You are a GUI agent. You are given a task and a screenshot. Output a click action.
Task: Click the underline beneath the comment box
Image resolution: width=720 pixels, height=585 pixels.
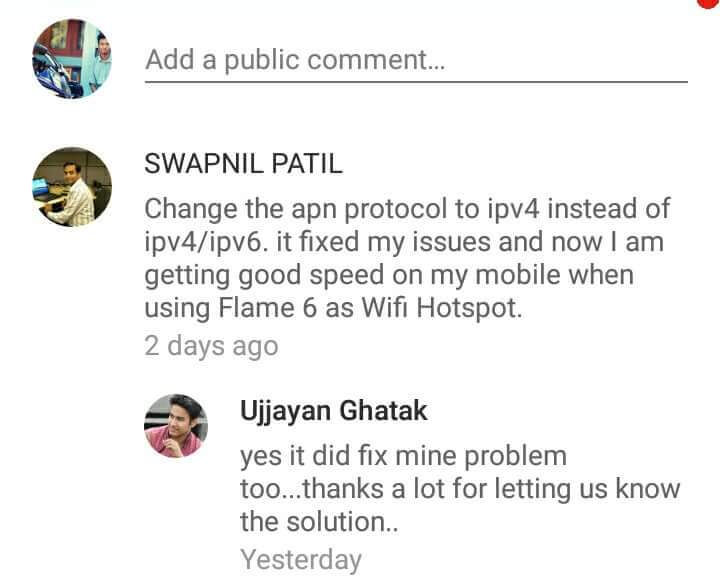(416, 82)
